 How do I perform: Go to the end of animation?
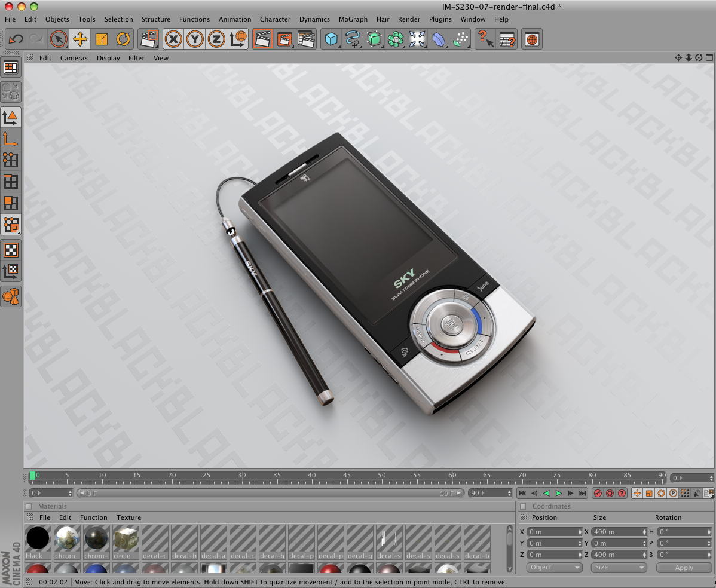pyautogui.click(x=582, y=493)
